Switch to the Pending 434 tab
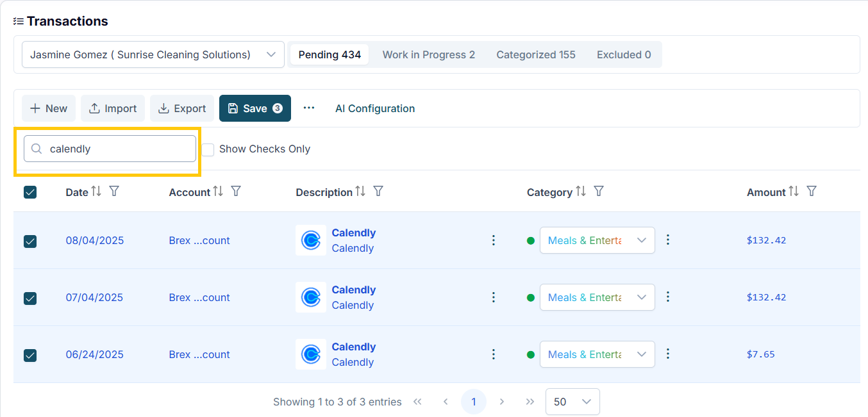The width and height of the screenshot is (868, 417). (330, 54)
